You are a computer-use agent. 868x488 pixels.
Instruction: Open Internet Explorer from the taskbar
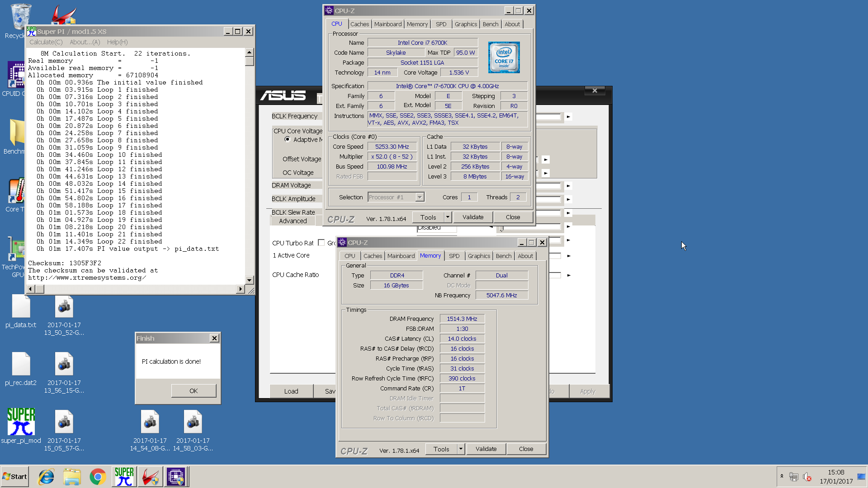46,477
